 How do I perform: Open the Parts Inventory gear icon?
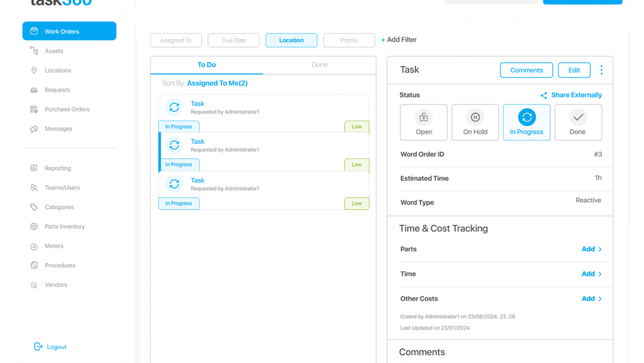[x=34, y=227]
